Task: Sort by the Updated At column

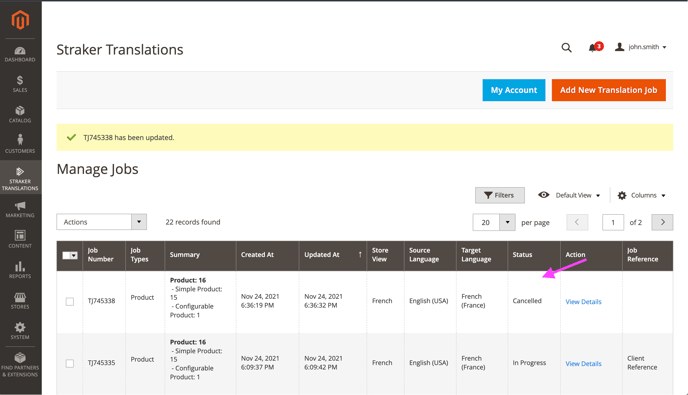Action: point(333,255)
